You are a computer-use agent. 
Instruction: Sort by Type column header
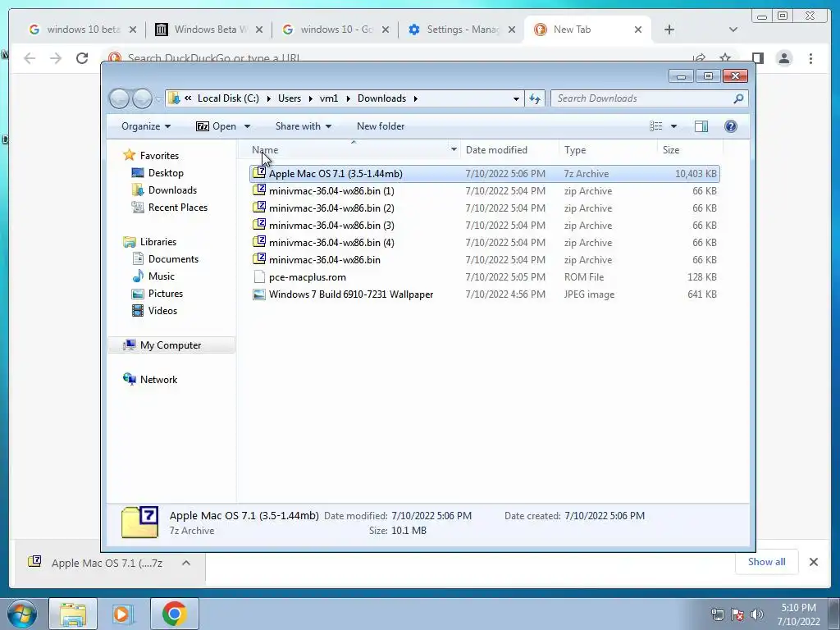(608, 150)
